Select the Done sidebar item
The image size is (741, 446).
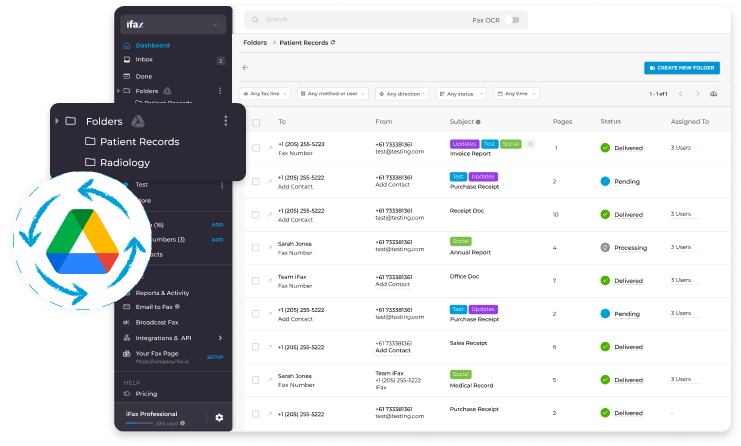pos(144,76)
